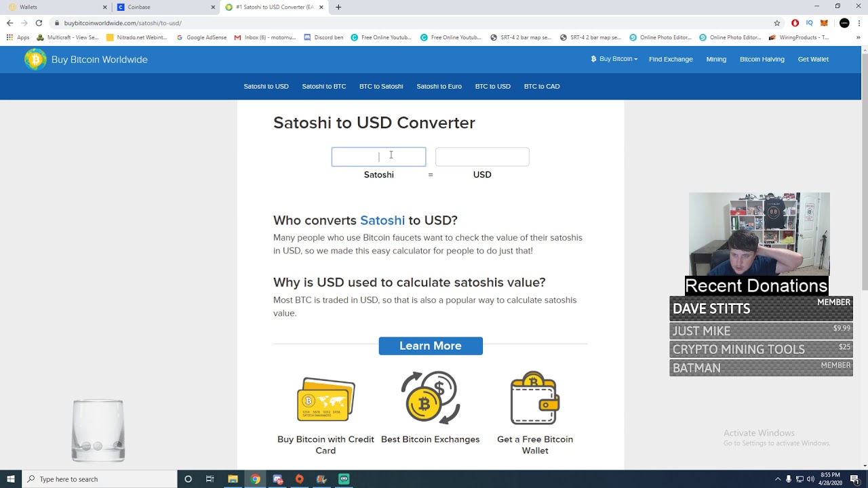
Task: Open the MetaMask fox extension
Action: click(x=825, y=23)
